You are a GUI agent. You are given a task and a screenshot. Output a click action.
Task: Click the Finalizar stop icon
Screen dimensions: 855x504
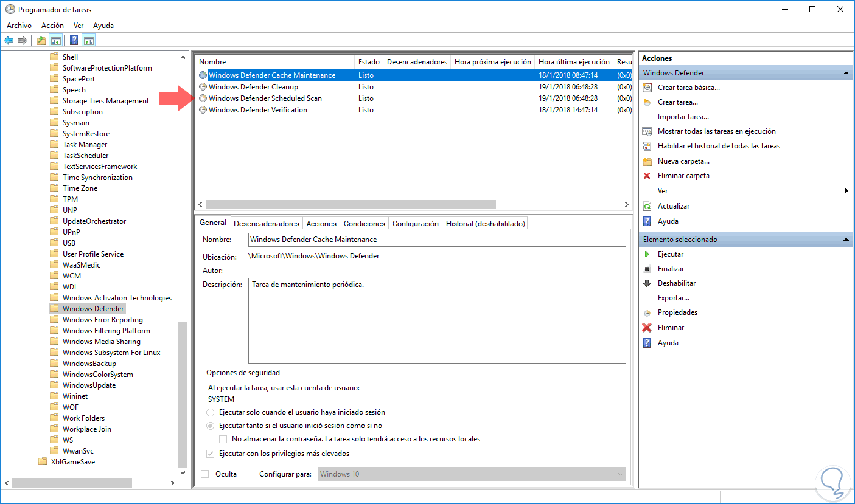click(x=647, y=269)
